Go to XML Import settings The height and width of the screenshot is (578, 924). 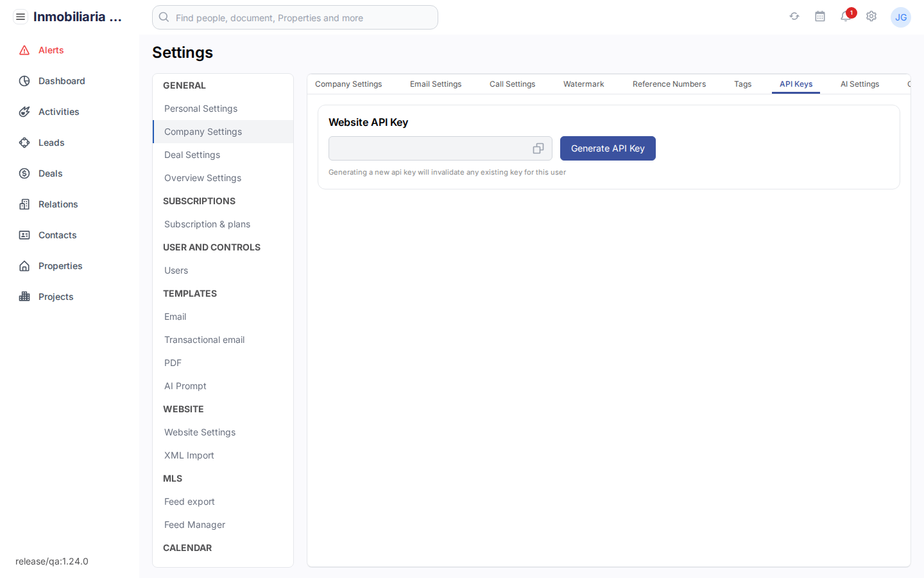coord(189,455)
